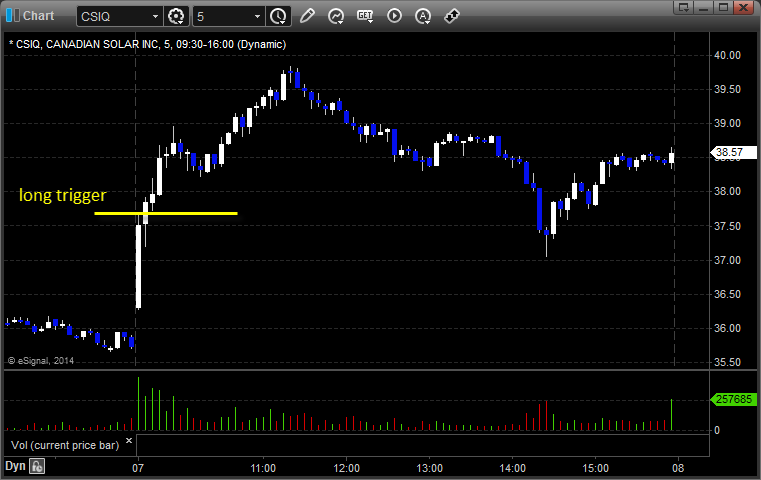Image resolution: width=761 pixels, height=480 pixels.
Task: Click the volume value tag 257685
Action: (733, 399)
